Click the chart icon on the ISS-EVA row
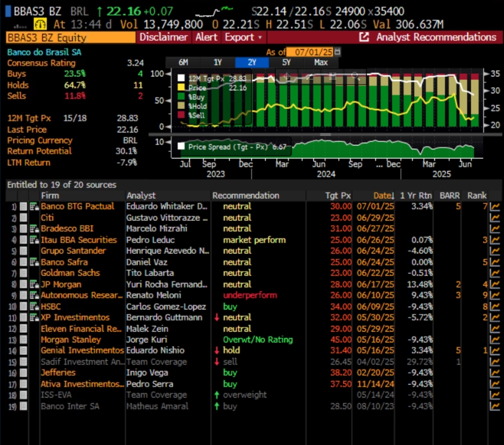This screenshot has height=445, width=504. 495,395
